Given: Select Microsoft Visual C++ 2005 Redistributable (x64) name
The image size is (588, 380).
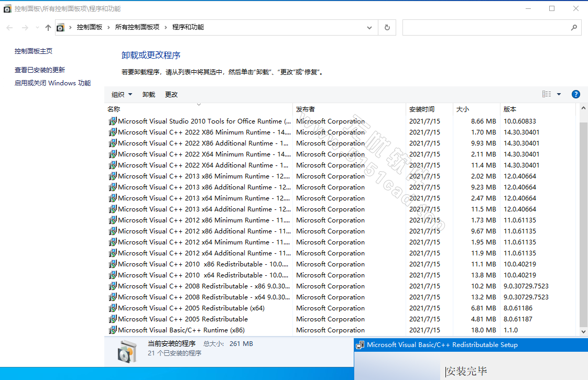Looking at the screenshot, I should coord(191,308).
